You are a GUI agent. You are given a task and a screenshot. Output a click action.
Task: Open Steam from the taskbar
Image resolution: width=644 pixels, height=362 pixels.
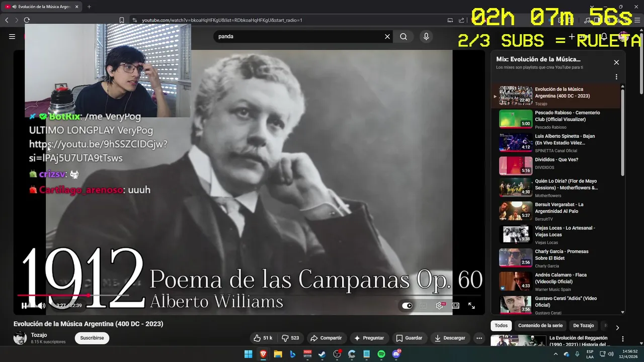pos(322,354)
